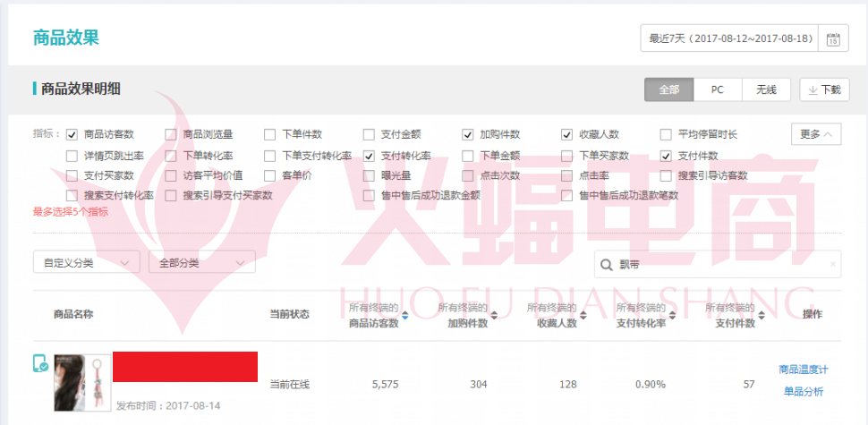
Task: Click the 下载 download button
Action: (x=823, y=89)
